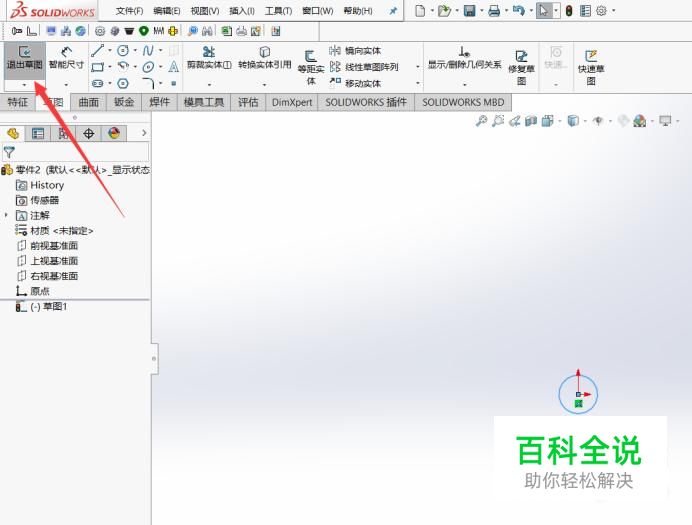This screenshot has height=525, width=692.
Task: Expand the 注解 tree node
Action: (x=6, y=215)
